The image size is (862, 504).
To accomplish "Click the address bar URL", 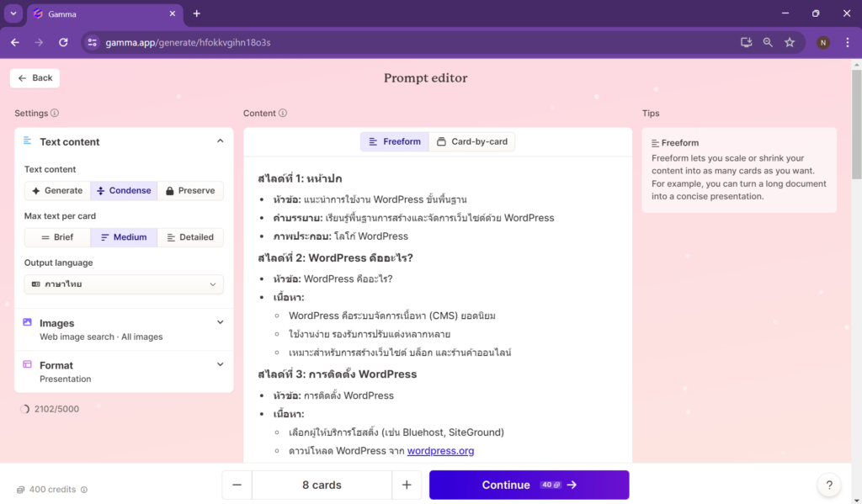I will pyautogui.click(x=188, y=42).
